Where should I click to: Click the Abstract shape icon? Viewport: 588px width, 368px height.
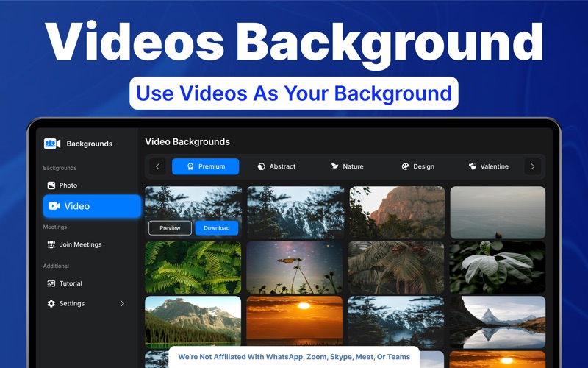pyautogui.click(x=262, y=166)
